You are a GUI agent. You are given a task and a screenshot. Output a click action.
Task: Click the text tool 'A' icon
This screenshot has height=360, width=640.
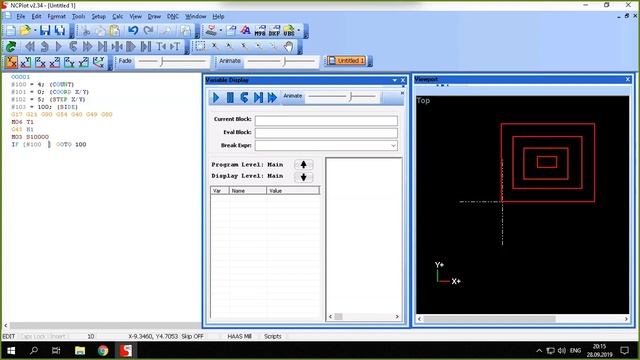pos(246,31)
